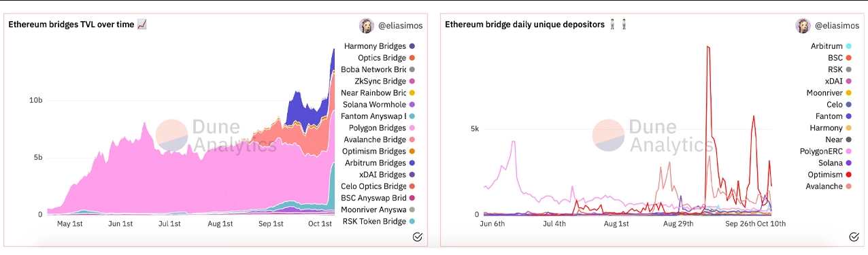This screenshot has height=255, width=868.
Task: Toggle Polygon Bridges legend entry
Action: (382, 128)
